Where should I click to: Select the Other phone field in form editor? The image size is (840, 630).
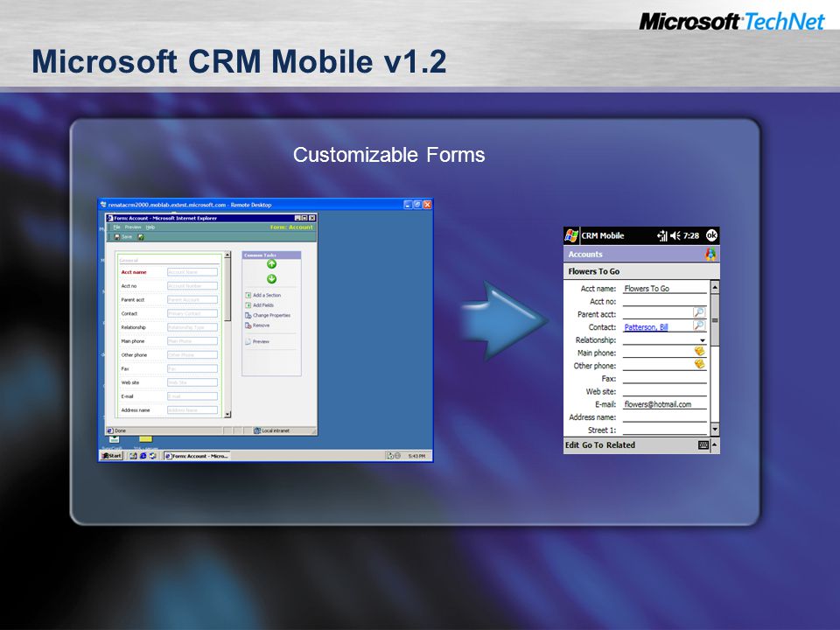click(192, 355)
